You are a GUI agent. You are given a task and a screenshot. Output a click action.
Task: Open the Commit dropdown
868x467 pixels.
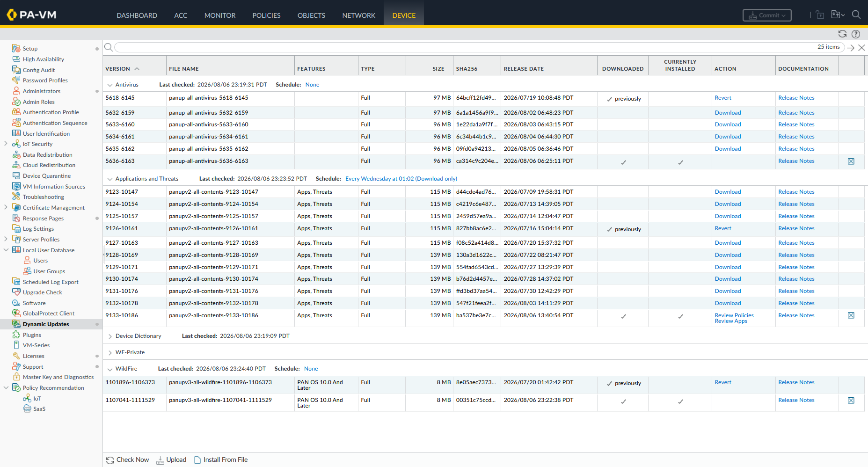pyautogui.click(x=767, y=15)
